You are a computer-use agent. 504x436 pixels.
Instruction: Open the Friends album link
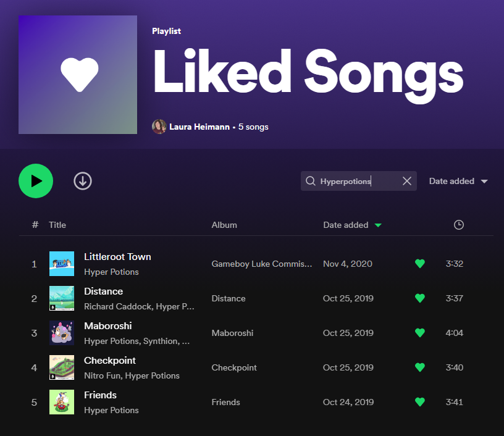pyautogui.click(x=225, y=402)
